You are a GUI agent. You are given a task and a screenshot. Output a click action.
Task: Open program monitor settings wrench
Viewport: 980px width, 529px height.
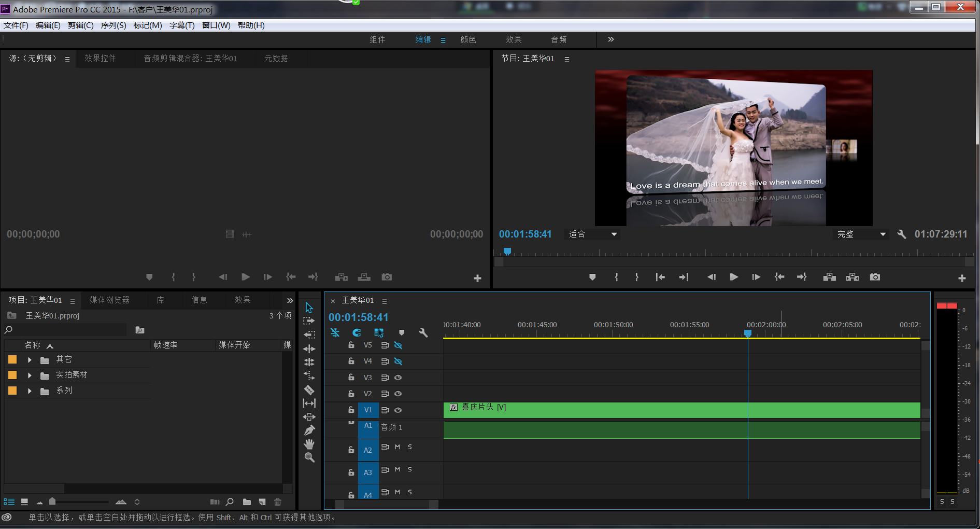point(902,234)
